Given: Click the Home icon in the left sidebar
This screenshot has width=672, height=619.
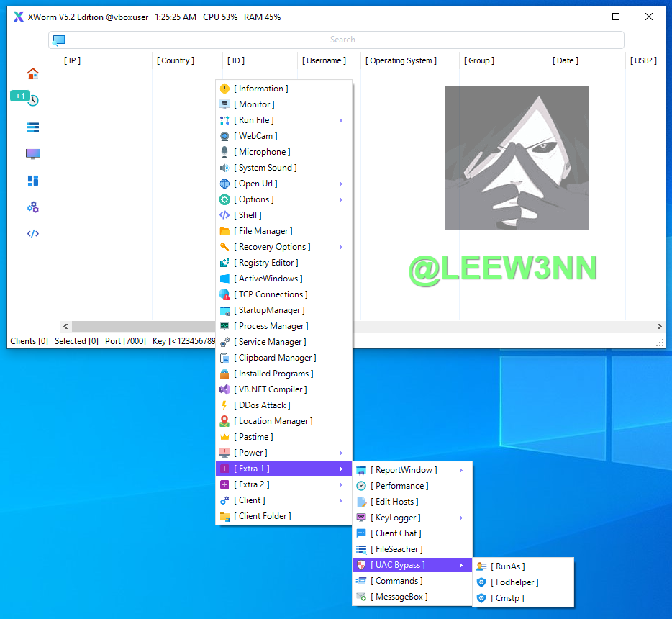Looking at the screenshot, I should [x=32, y=73].
